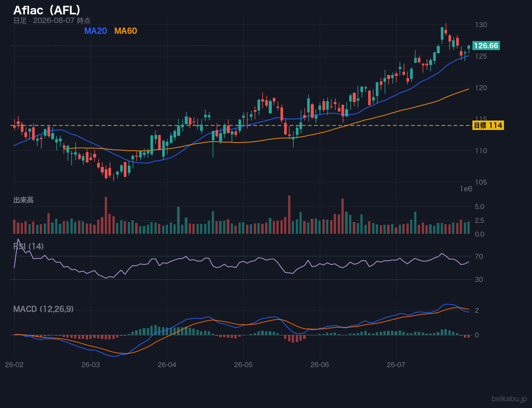This screenshot has width=532, height=408.
Task: Click the 26-03 date axis label
Action: pyautogui.click(x=91, y=365)
